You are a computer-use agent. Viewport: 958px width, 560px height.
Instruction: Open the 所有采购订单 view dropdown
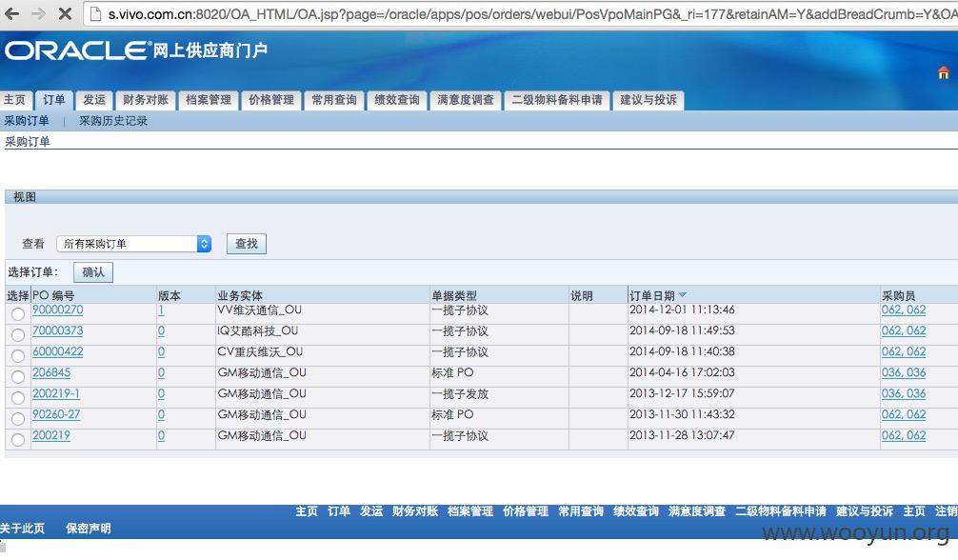click(x=134, y=243)
